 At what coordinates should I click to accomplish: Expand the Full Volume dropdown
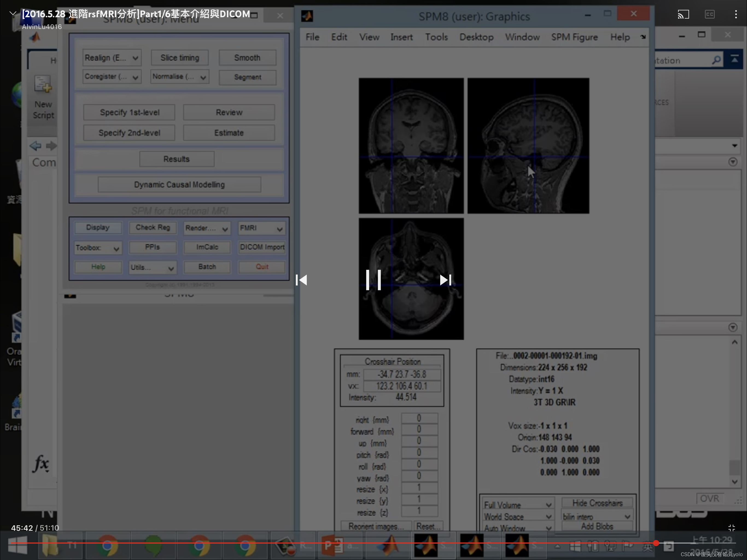[x=518, y=504]
